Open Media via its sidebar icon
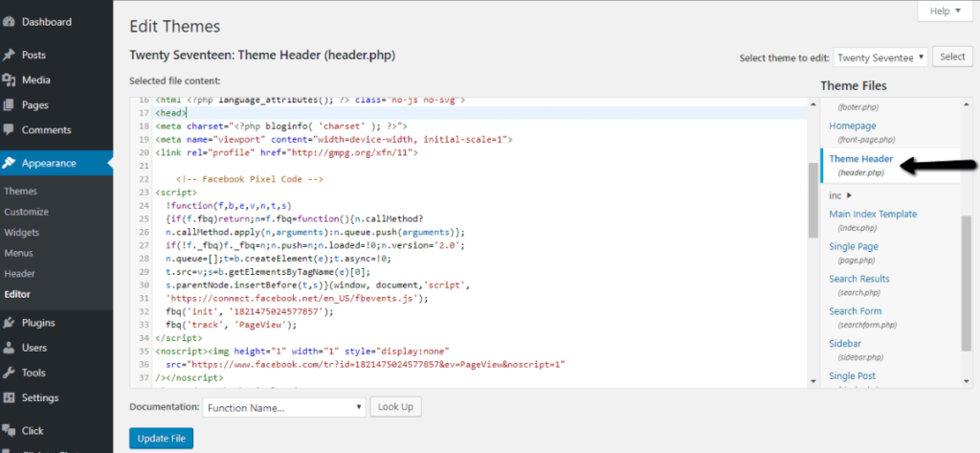The width and height of the screenshot is (980, 453). tap(10, 80)
